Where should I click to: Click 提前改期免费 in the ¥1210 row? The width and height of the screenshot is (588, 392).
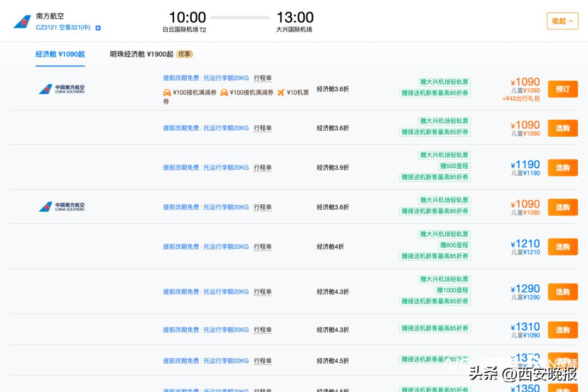[x=181, y=247]
